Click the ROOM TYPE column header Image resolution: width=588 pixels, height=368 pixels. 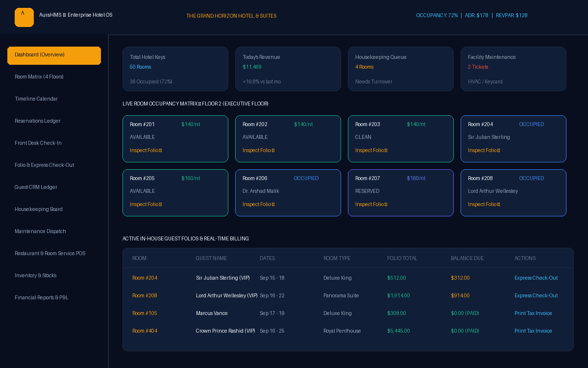click(x=337, y=259)
